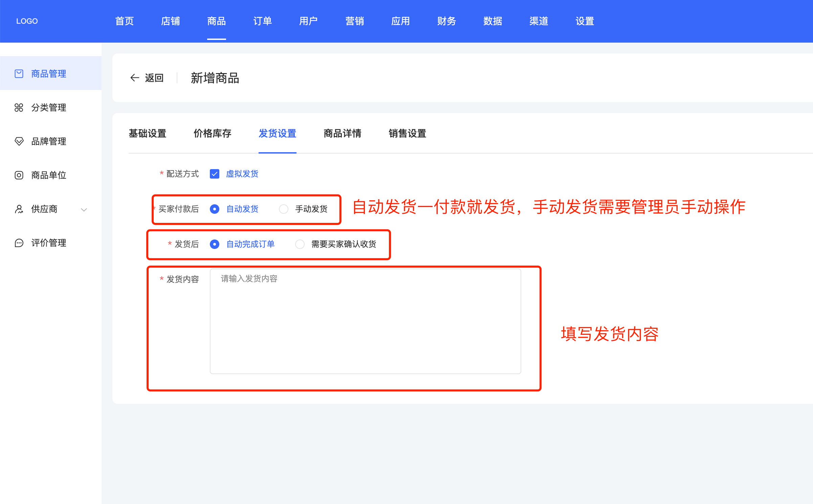813x504 pixels.
Task: Click the 品牌管理 diamond icon
Action: 19,141
